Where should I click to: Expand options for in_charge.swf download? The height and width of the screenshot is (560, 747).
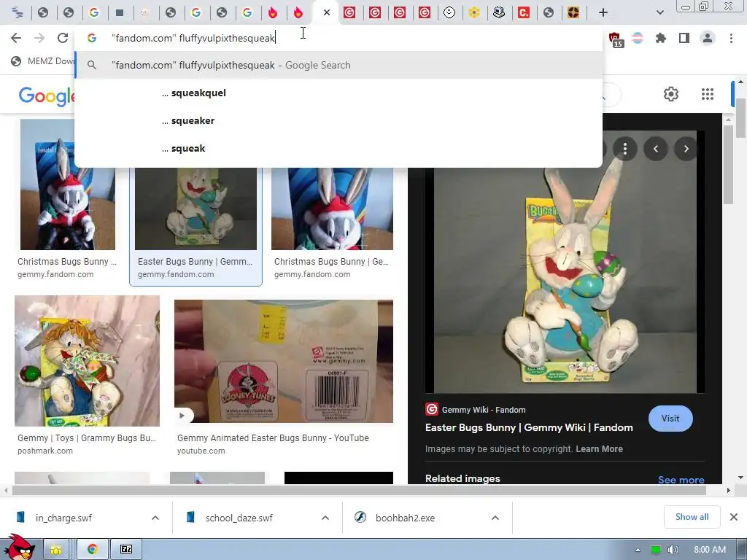pyautogui.click(x=155, y=518)
